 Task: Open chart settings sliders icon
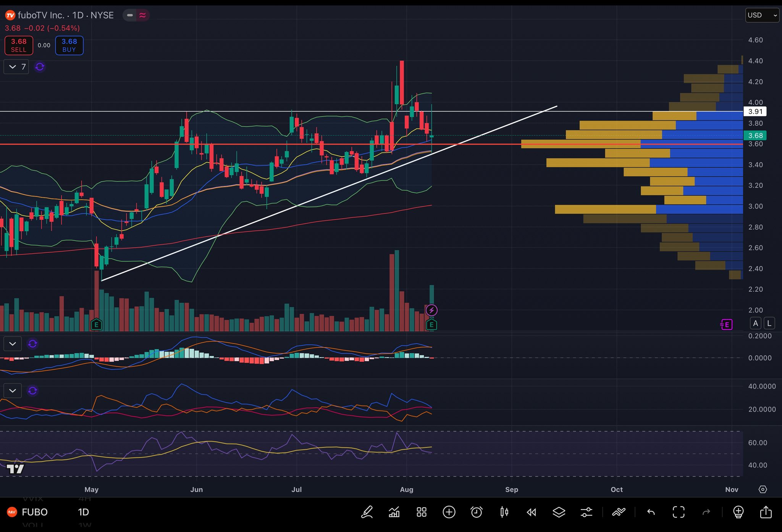[586, 512]
